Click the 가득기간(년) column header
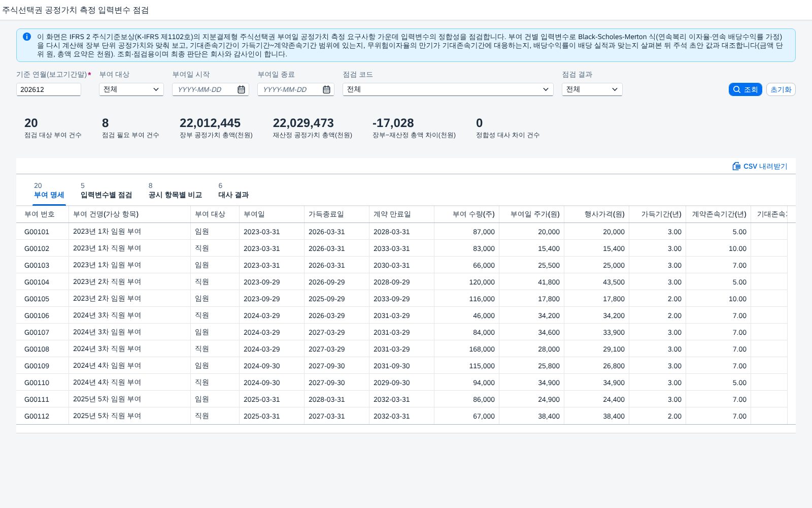Image resolution: width=812 pixels, height=508 pixels. coord(658,214)
